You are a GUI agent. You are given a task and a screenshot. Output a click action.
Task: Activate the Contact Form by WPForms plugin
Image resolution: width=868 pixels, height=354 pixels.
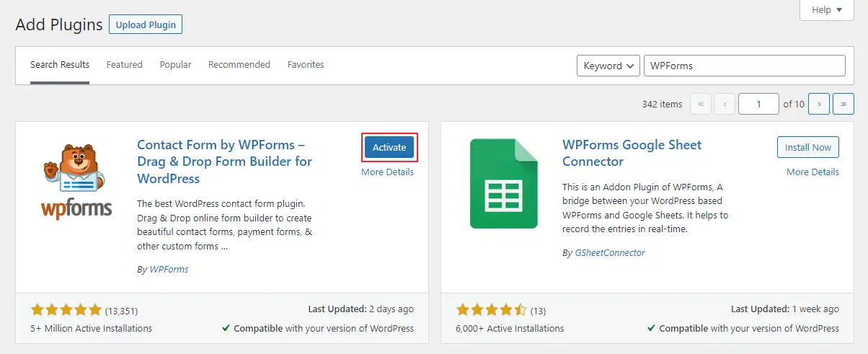tap(389, 147)
